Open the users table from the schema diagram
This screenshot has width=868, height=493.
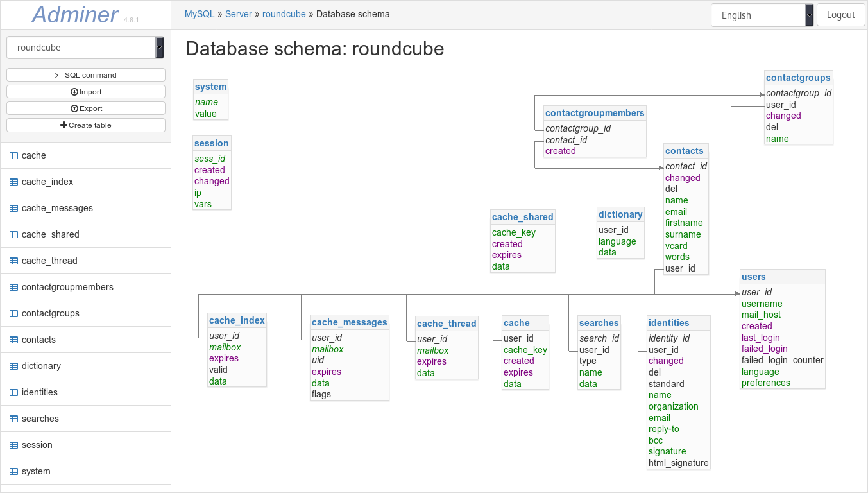pos(753,277)
